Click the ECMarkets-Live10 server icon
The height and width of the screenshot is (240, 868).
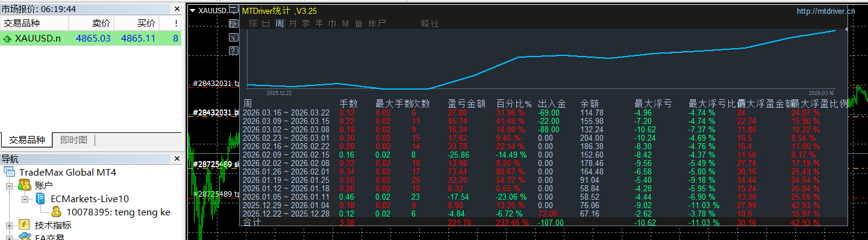pos(41,198)
